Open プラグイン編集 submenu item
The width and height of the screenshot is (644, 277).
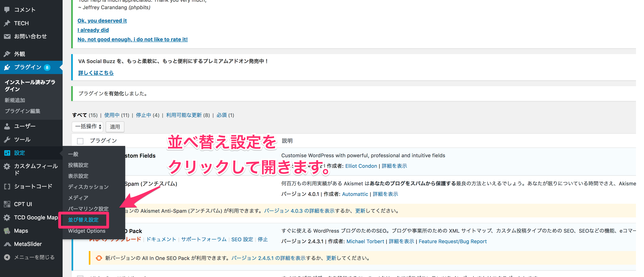[x=22, y=111]
